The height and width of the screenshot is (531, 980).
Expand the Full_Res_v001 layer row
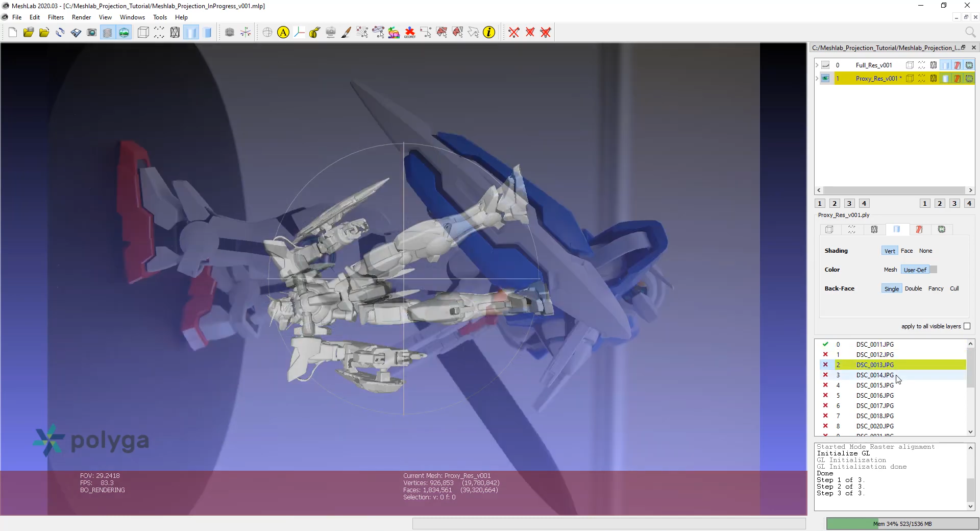[x=817, y=65]
